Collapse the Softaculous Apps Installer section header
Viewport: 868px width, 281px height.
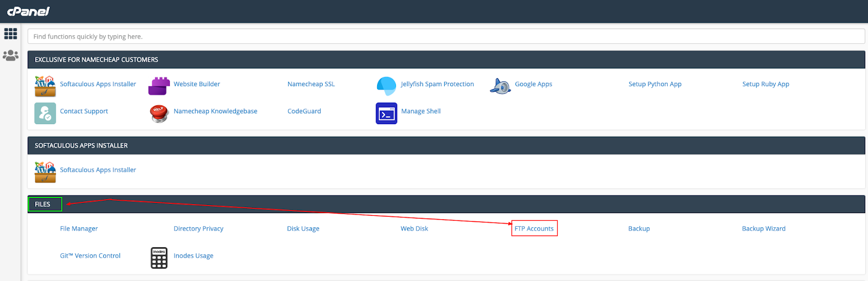pyautogui.click(x=446, y=145)
